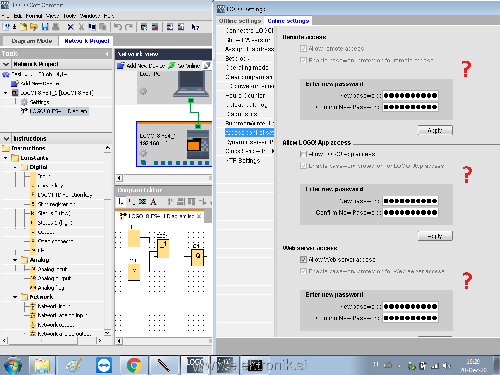Collapse the Analog folder in Instructions tree

click(15, 260)
